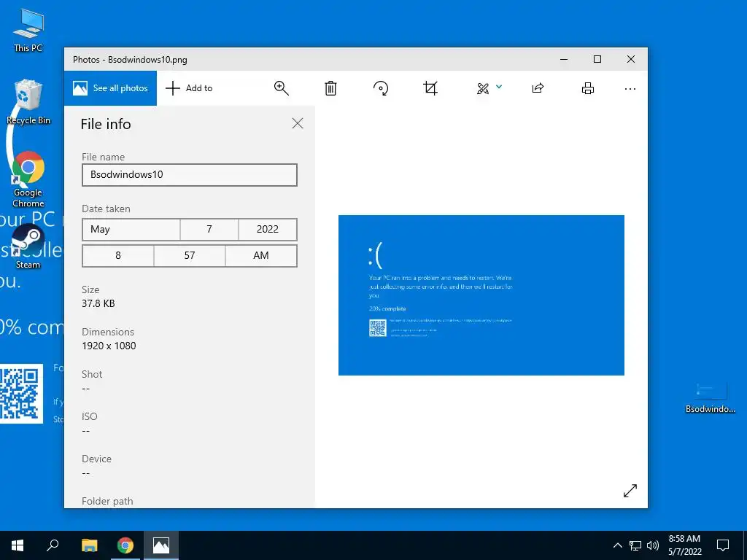Select the Bsodwindo... file on desktop
The width and height of the screenshot is (747, 560).
pyautogui.click(x=710, y=397)
